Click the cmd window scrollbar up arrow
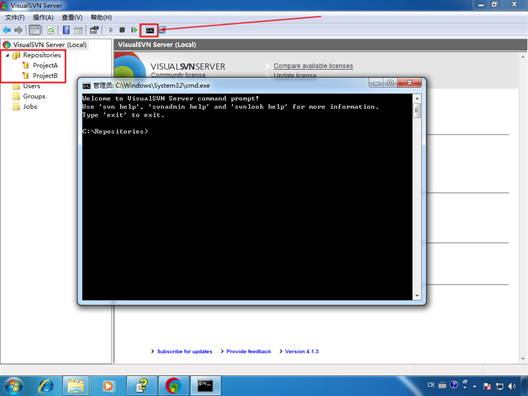 pos(417,98)
